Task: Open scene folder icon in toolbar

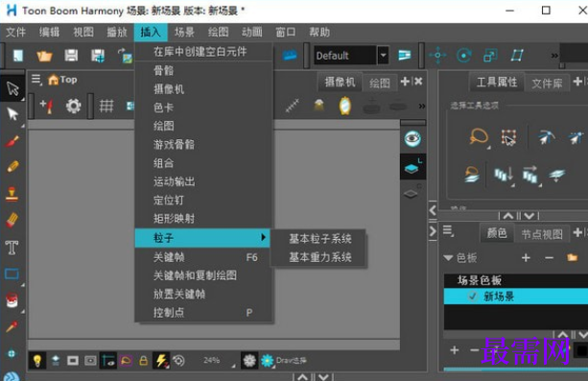Action: pyautogui.click(x=44, y=56)
